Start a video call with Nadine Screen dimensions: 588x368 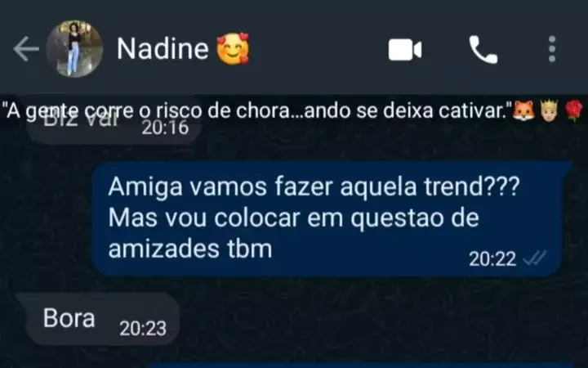(405, 50)
